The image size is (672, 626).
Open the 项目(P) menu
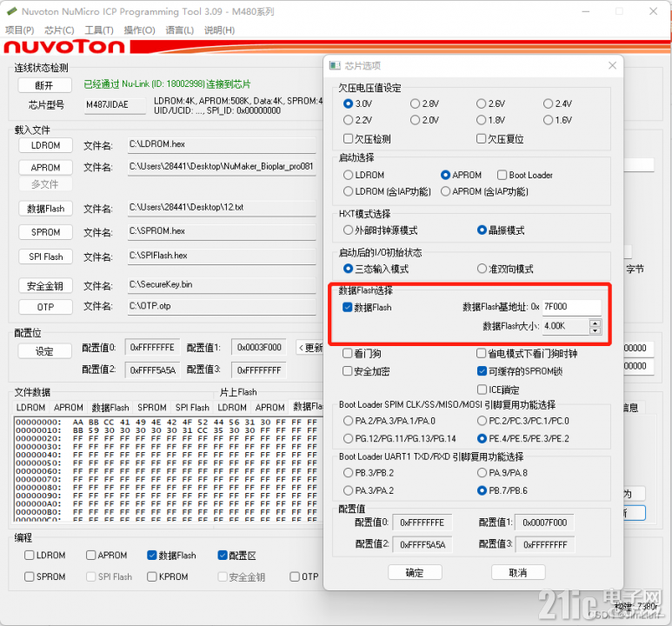19,30
